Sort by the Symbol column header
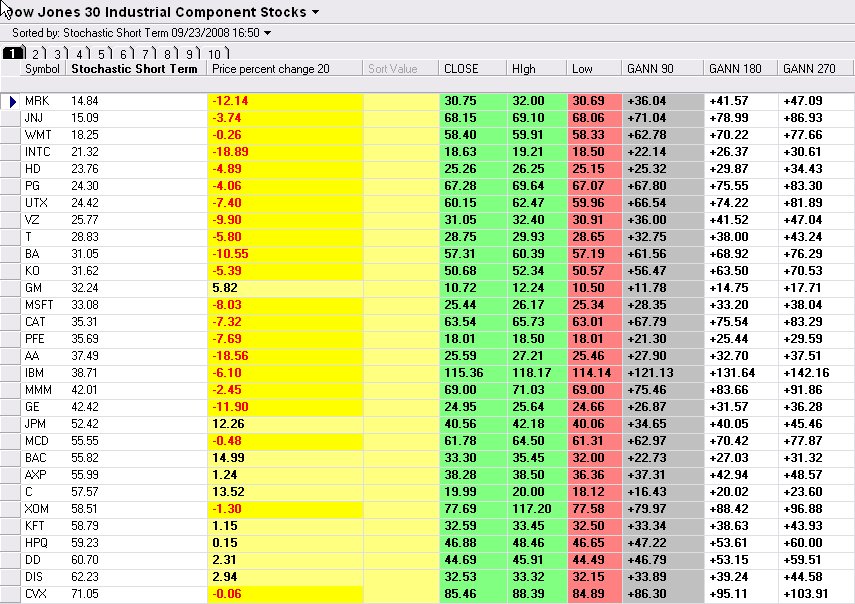The width and height of the screenshot is (855, 604). (x=43, y=69)
